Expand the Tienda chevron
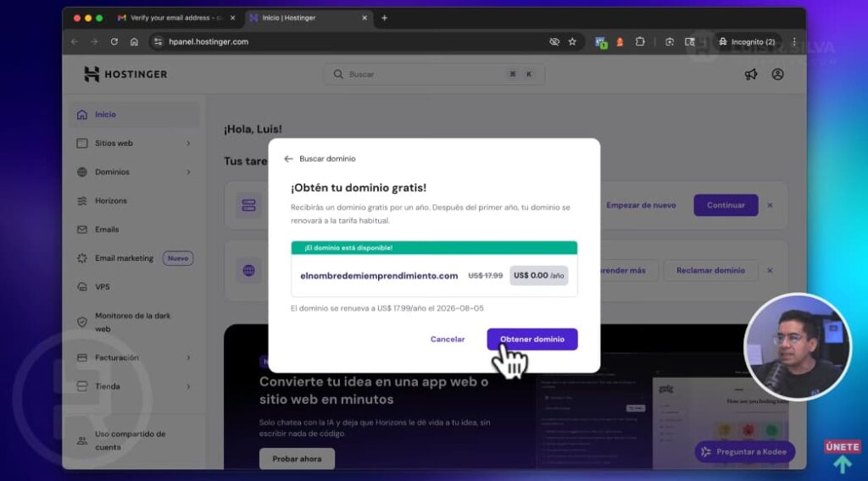This screenshot has width=868, height=481. (188, 386)
